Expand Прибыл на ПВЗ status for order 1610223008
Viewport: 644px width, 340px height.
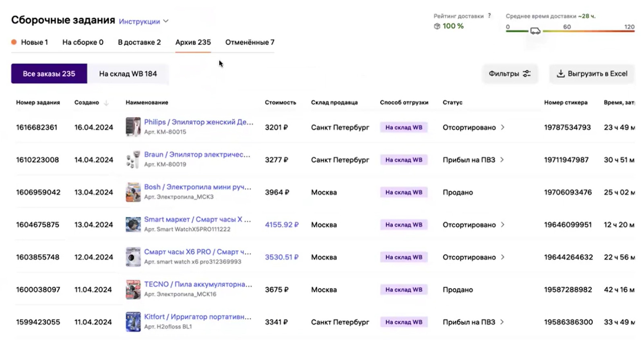tap(502, 160)
